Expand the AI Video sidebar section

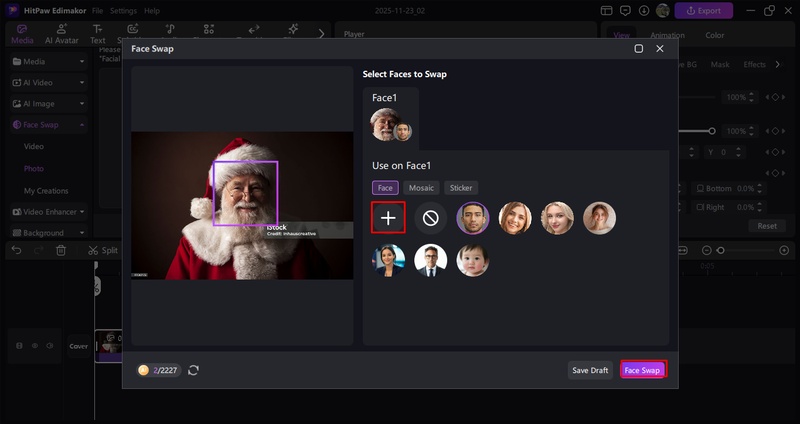[48, 82]
